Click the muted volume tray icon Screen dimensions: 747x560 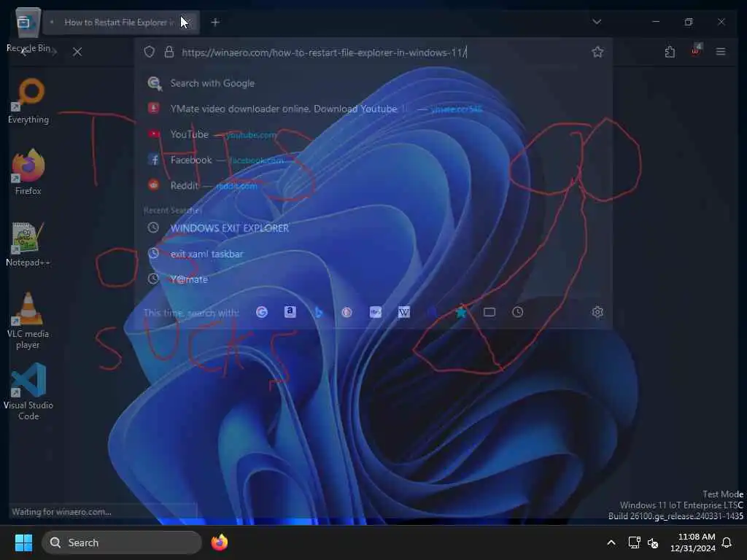coord(653,542)
